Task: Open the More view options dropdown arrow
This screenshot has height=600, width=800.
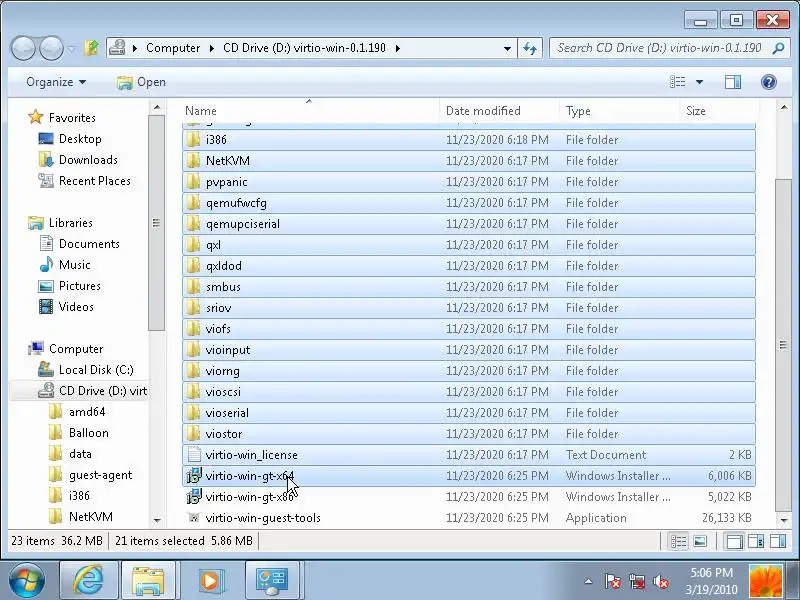Action: tap(699, 82)
